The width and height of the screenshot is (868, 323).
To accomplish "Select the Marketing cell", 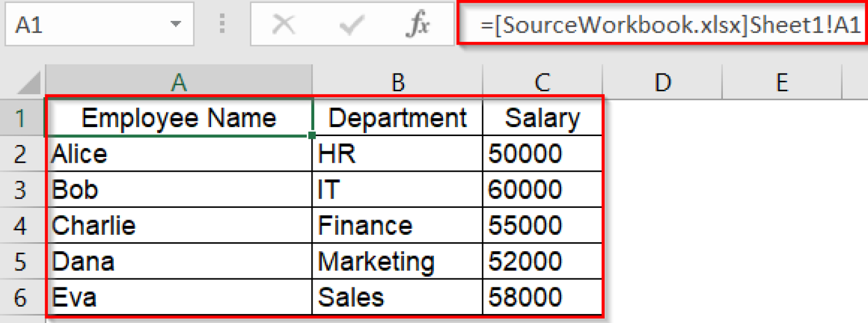I will pos(397,261).
